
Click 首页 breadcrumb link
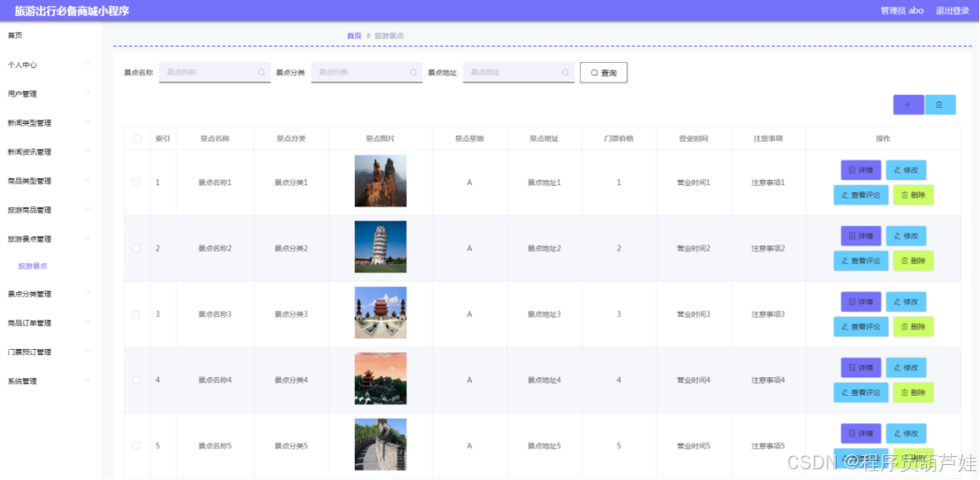(x=354, y=35)
